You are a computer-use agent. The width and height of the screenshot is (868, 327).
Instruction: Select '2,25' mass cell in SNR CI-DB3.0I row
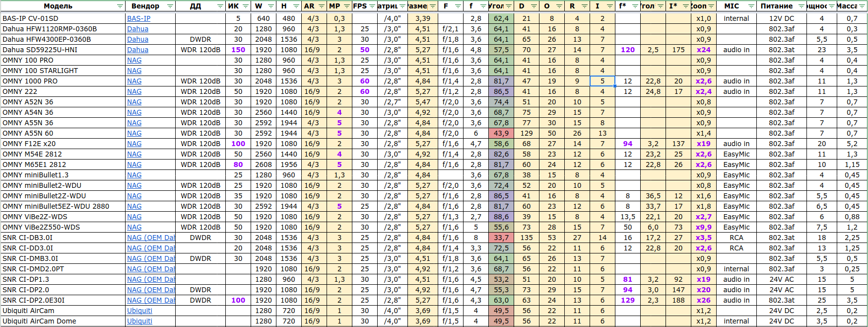tap(852, 238)
